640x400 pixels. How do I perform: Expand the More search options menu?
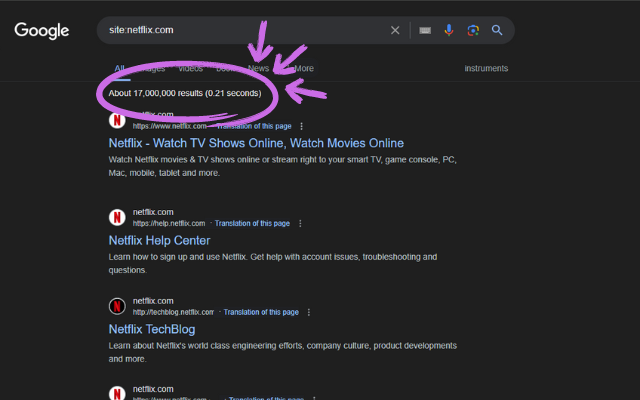pos(304,68)
